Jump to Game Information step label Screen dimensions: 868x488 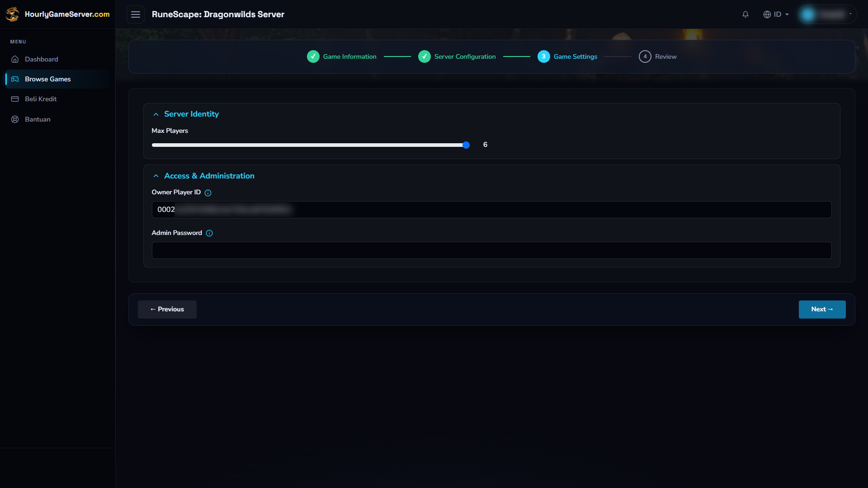(x=350, y=56)
